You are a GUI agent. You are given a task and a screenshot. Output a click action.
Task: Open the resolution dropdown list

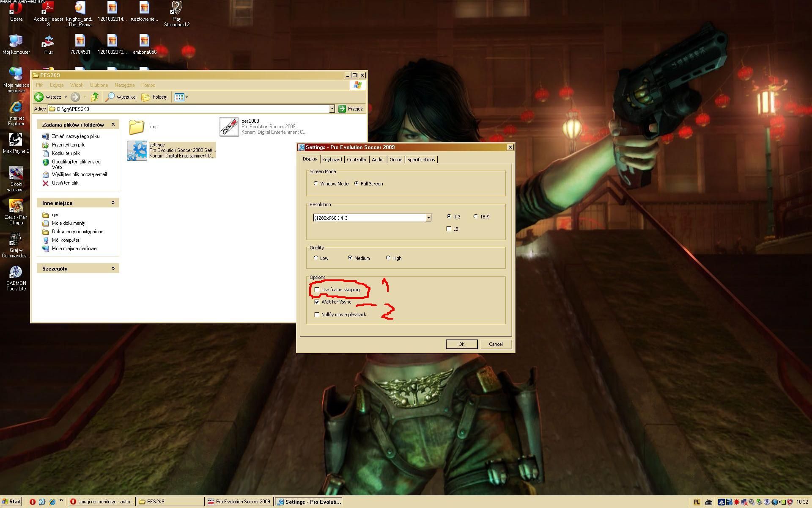tap(428, 218)
